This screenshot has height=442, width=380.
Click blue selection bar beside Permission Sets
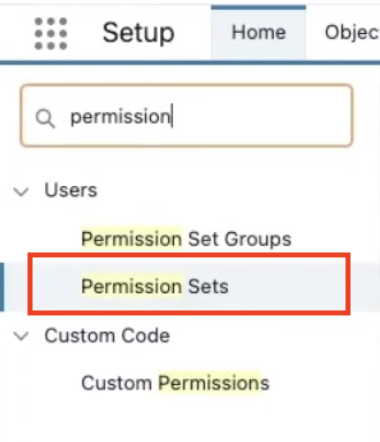tap(2, 287)
